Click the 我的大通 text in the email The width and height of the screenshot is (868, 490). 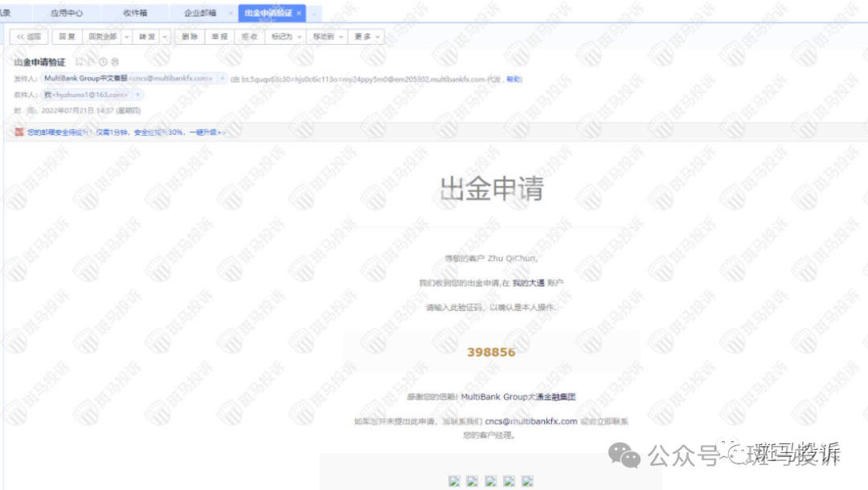tap(528, 283)
